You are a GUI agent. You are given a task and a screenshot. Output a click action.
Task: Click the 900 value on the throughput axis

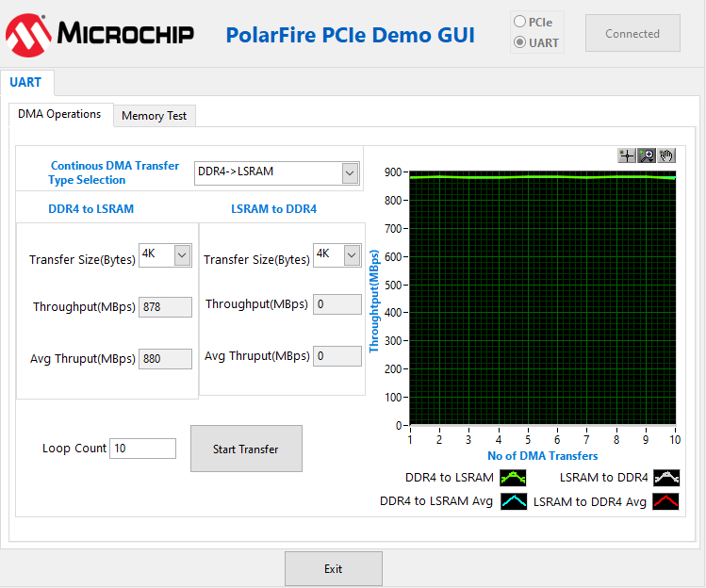tap(393, 172)
